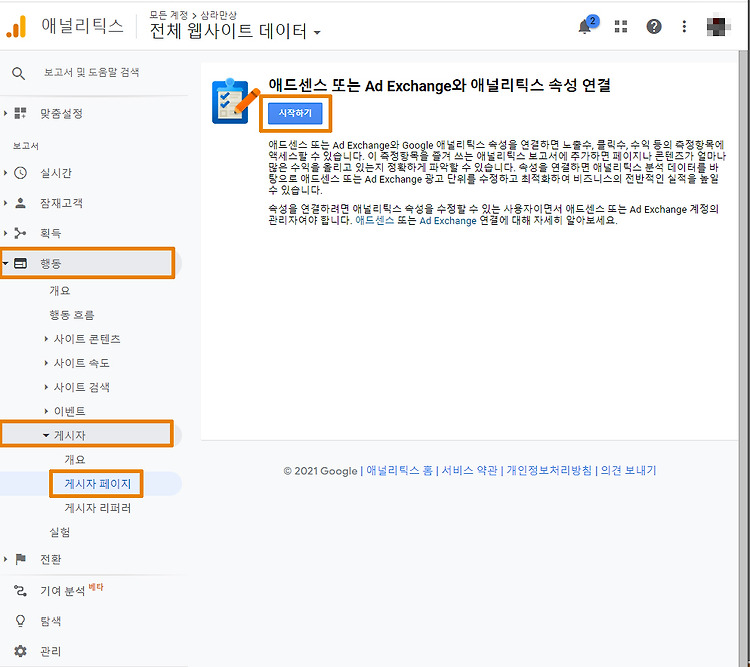Viewport: 750px width, 667px height.
Task: Expand the 이벤트 submenu arrow
Action: coord(46,411)
